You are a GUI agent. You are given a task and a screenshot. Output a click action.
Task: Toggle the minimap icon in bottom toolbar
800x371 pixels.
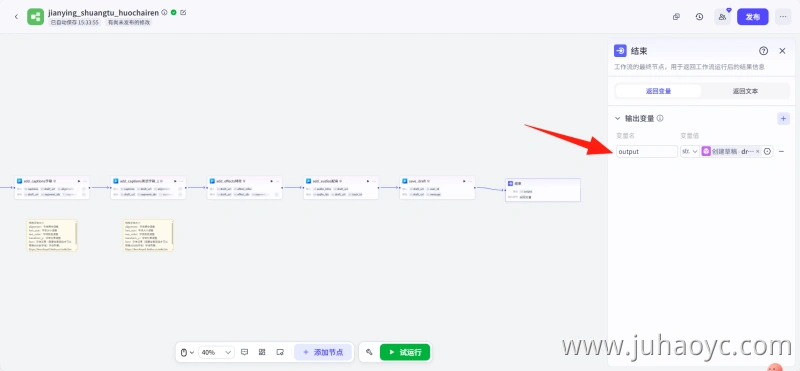click(x=280, y=352)
